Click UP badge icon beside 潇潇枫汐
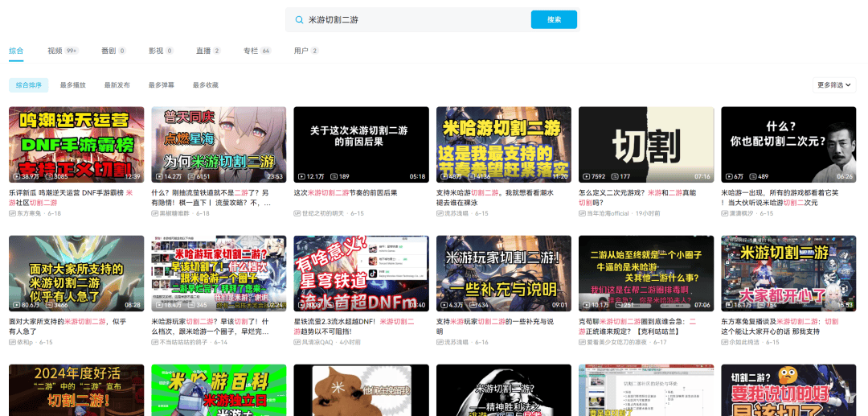Screen dimensions: 868x416 pyautogui.click(x=725, y=213)
